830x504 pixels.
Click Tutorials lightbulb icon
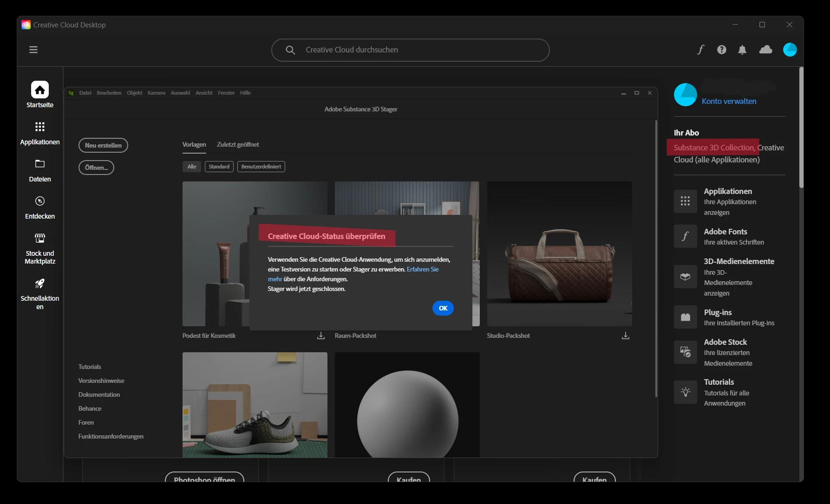[686, 392]
